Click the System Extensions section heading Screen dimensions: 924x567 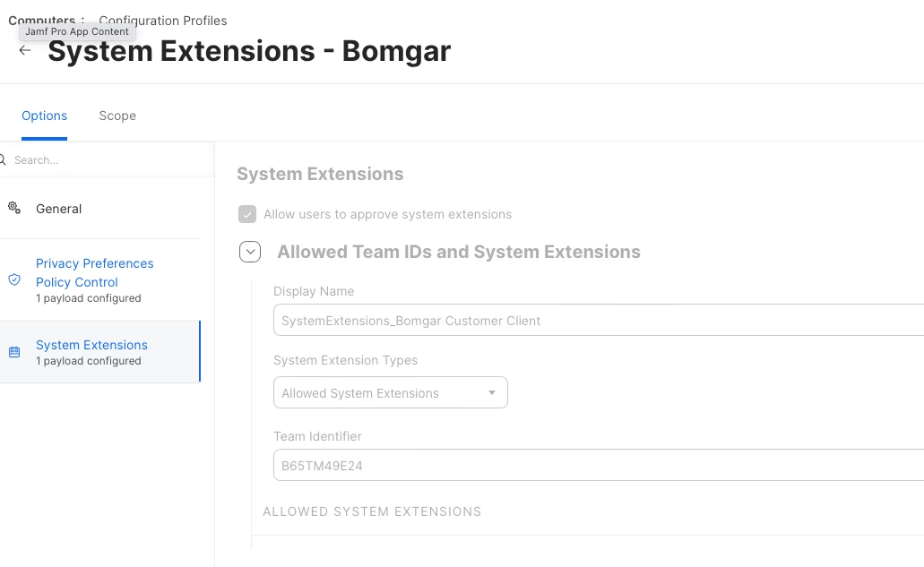click(320, 174)
